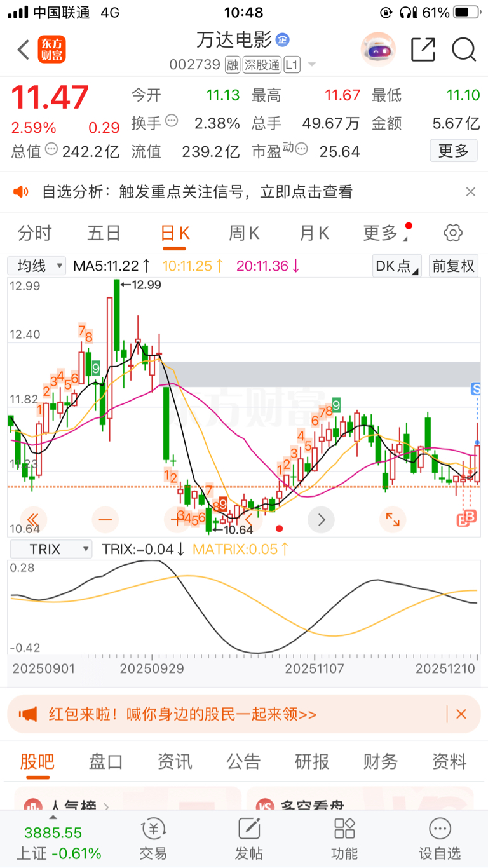Switch to 公告 tab

(243, 761)
